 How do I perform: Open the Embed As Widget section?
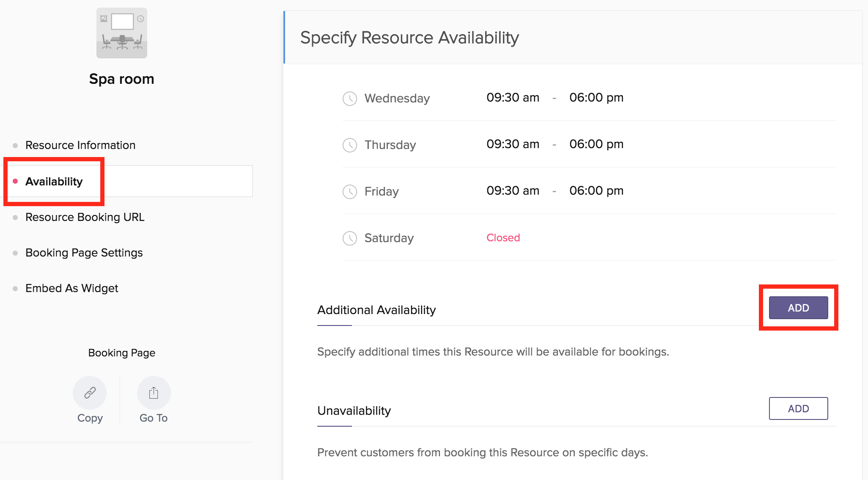point(71,288)
